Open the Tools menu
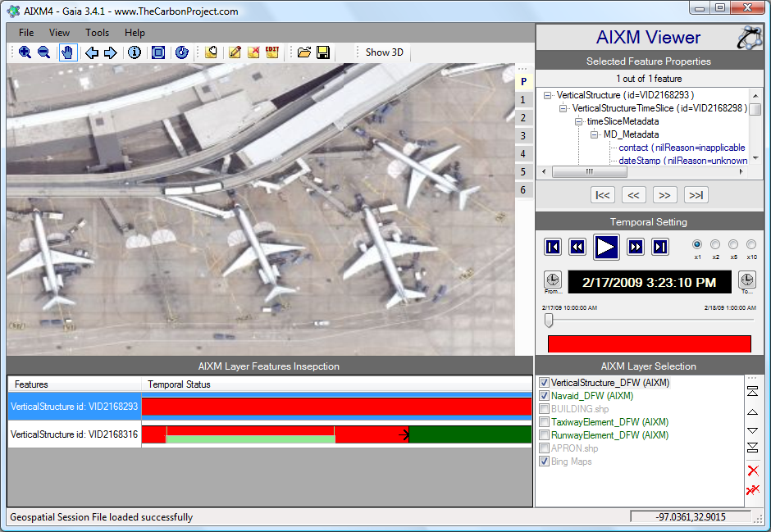The image size is (771, 532). [97, 33]
